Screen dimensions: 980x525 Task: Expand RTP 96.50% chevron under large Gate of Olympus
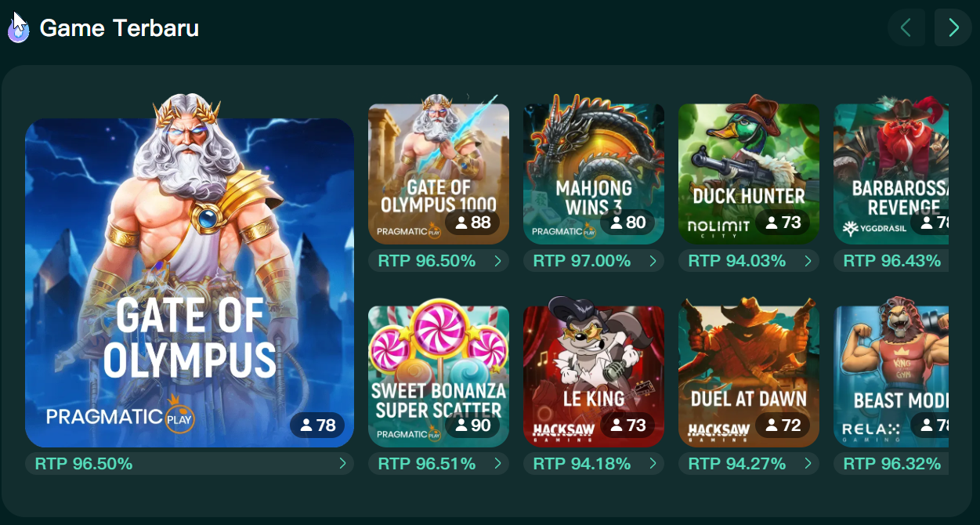click(x=342, y=464)
